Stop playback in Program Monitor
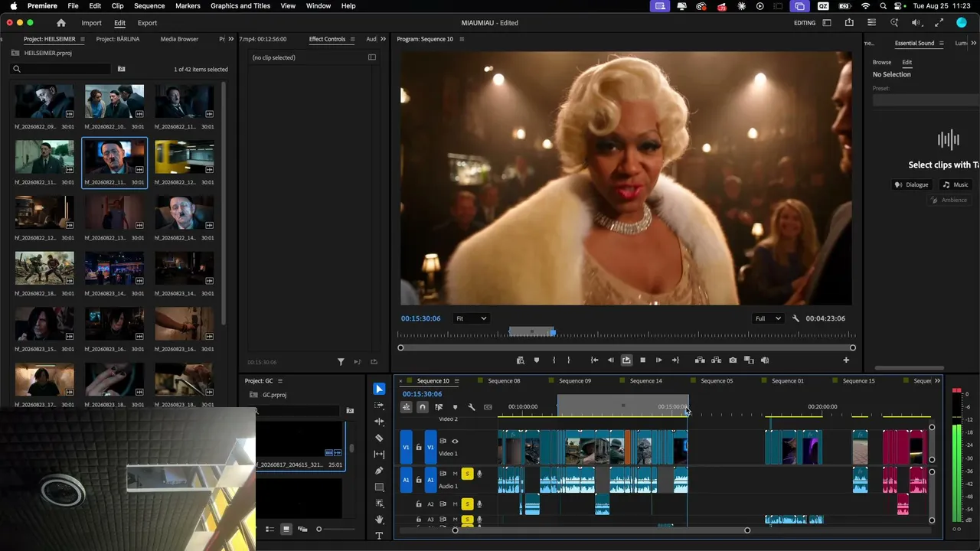Viewport: 980px width, 551px height. pyautogui.click(x=642, y=360)
